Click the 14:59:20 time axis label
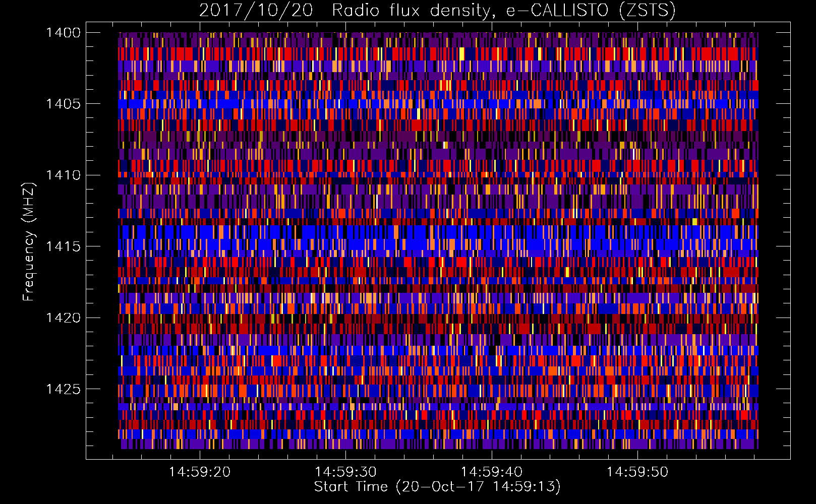 (200, 472)
